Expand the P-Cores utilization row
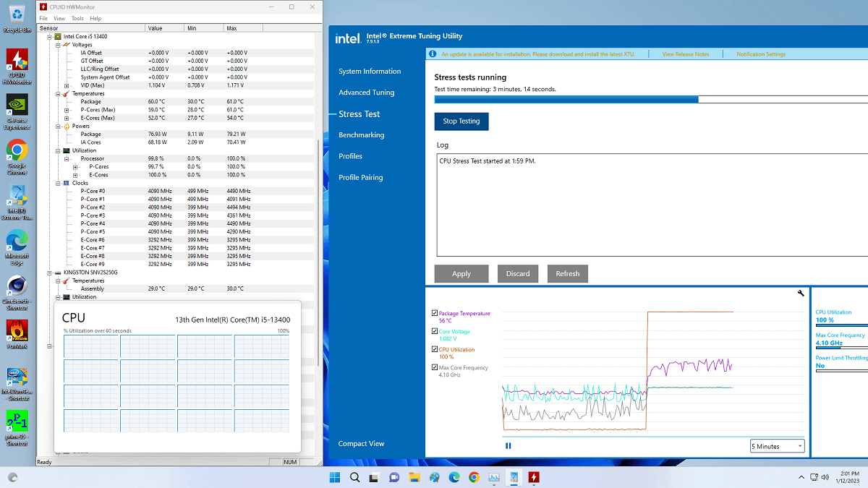The image size is (868, 488). pyautogui.click(x=75, y=167)
